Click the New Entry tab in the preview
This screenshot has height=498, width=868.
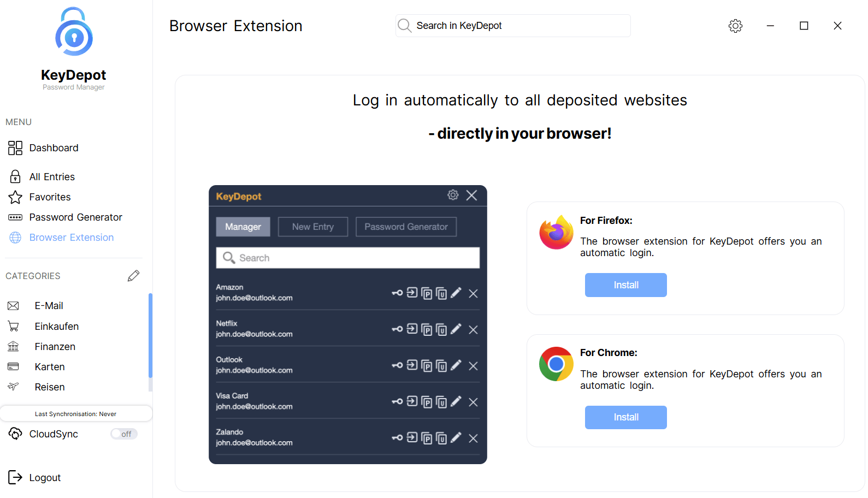[313, 227]
